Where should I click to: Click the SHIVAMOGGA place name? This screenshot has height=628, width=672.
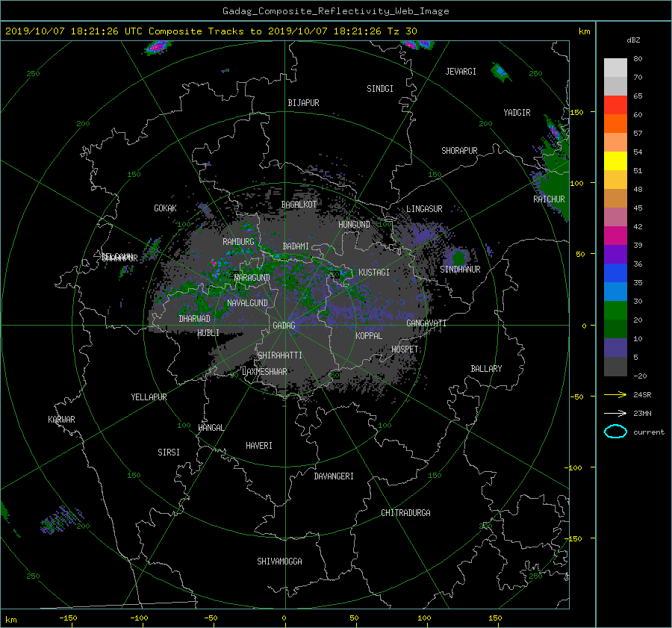(x=279, y=562)
